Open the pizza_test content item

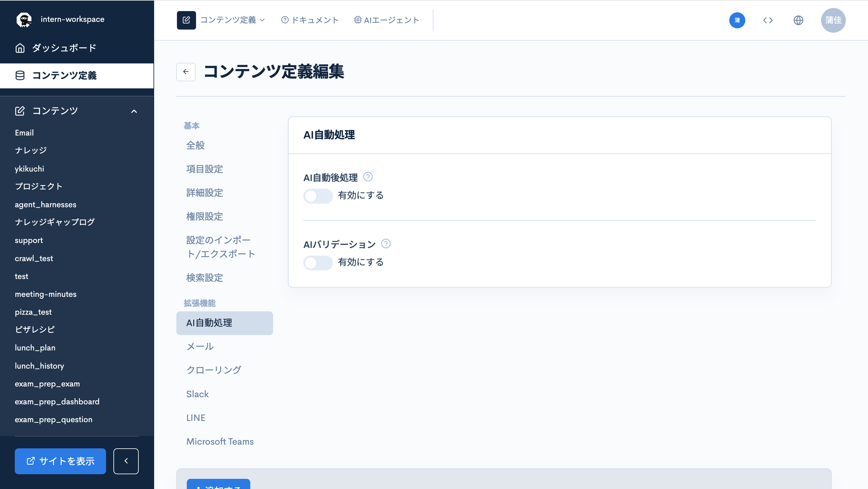[33, 312]
